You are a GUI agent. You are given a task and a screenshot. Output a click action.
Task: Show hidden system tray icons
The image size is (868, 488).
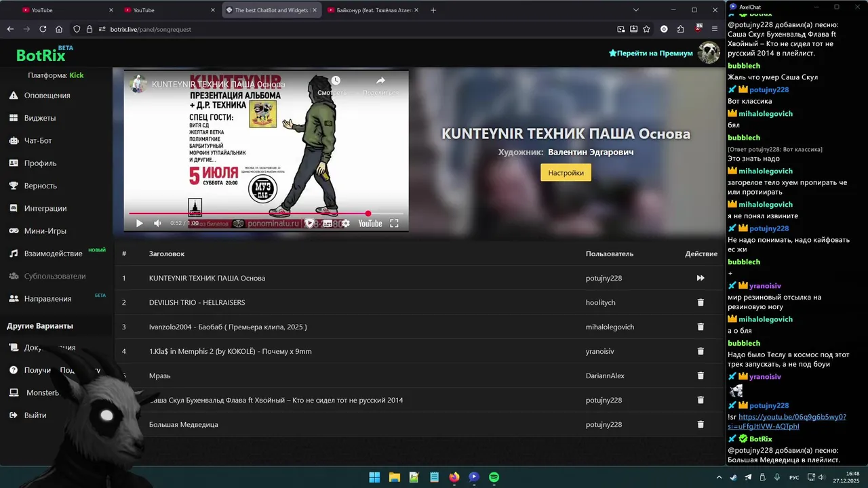pos(719,477)
